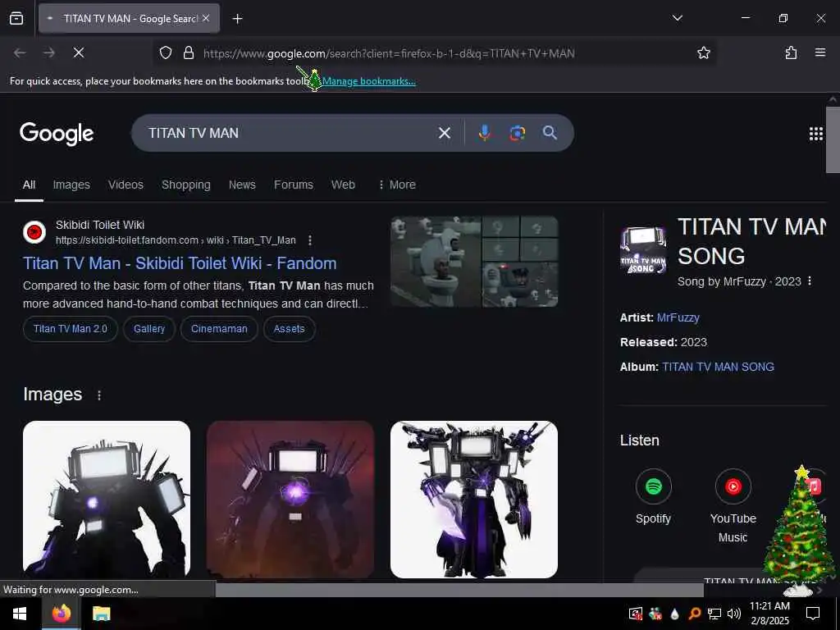The width and height of the screenshot is (840, 630).
Task: Select the Titan TV Man 2.0 chip
Action: point(71,329)
